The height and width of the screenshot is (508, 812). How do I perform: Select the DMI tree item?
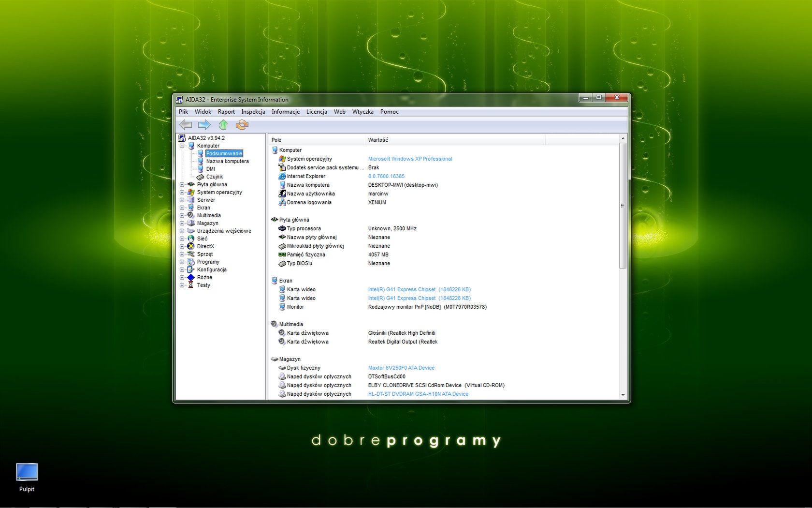point(210,169)
